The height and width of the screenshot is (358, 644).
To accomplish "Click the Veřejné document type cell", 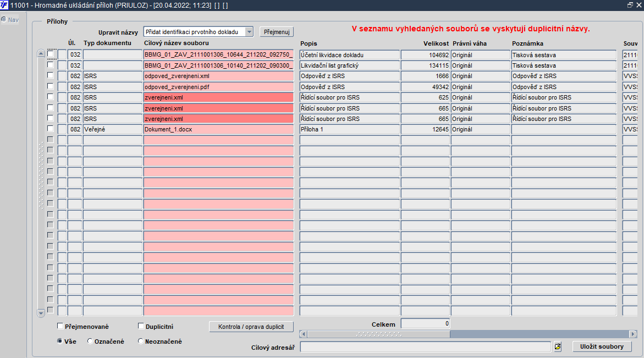I will click(x=113, y=129).
